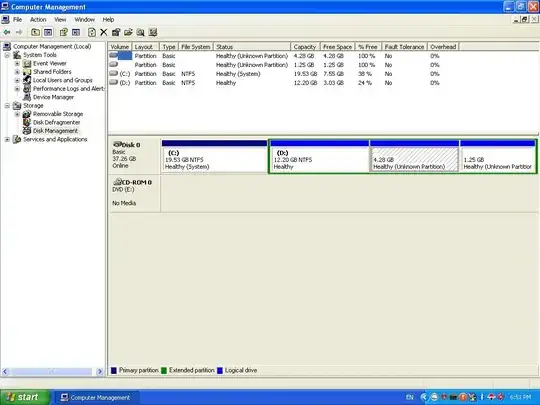Open the Action menu
The width and height of the screenshot is (540, 405).
point(38,20)
